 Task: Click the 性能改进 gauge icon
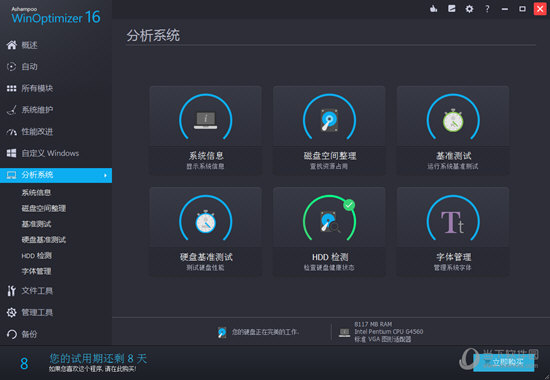coord(12,132)
